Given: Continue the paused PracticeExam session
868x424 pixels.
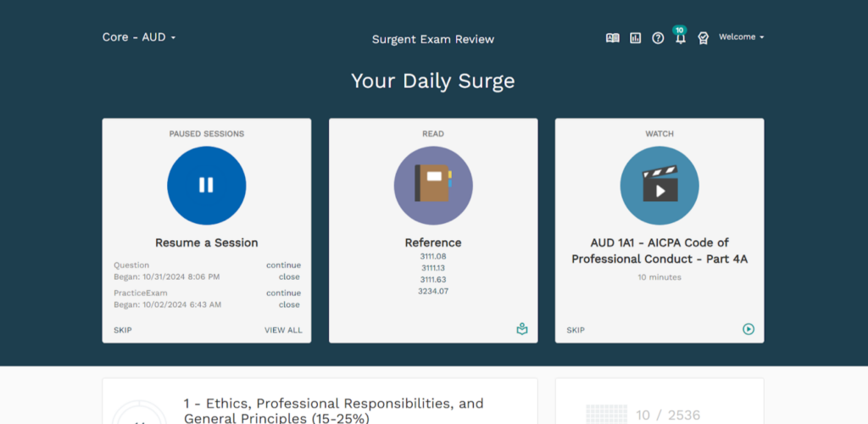Looking at the screenshot, I should pyautogui.click(x=283, y=293).
